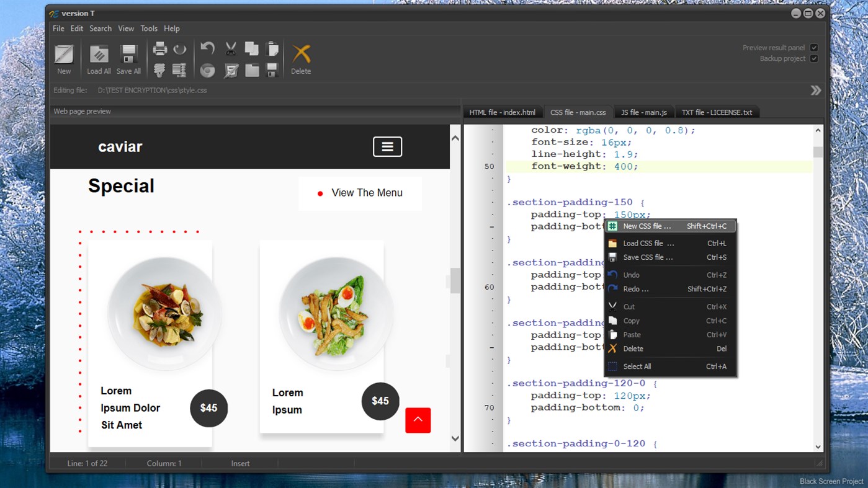Click the plain folder icon in the toolbar
868x488 pixels.
tap(252, 70)
